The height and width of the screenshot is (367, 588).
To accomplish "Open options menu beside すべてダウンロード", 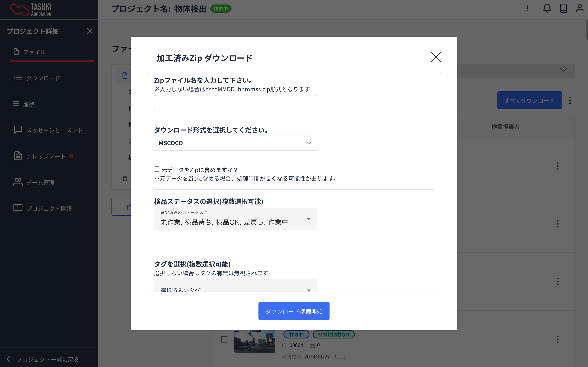I will coord(570,100).
